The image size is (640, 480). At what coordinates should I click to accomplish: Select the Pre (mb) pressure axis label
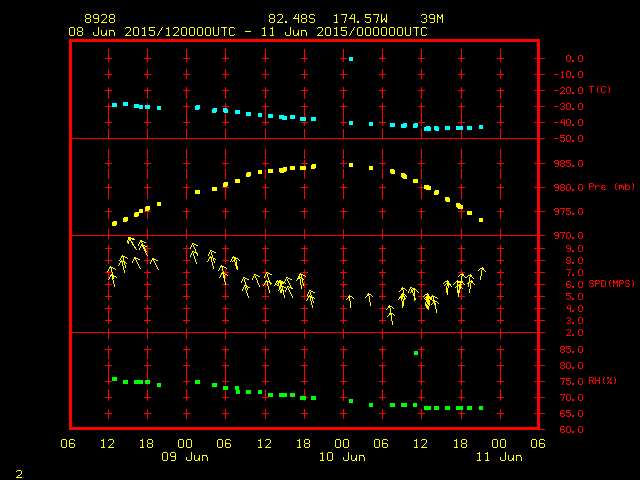pyautogui.click(x=610, y=187)
